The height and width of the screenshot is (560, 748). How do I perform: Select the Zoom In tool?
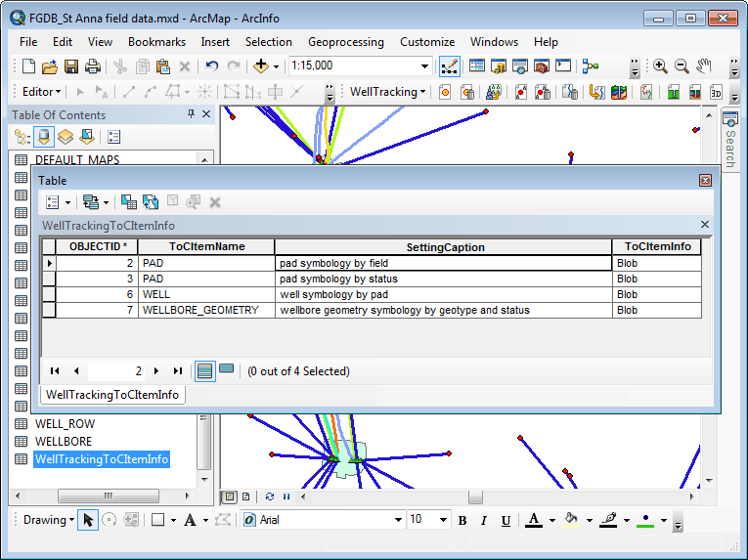click(660, 66)
